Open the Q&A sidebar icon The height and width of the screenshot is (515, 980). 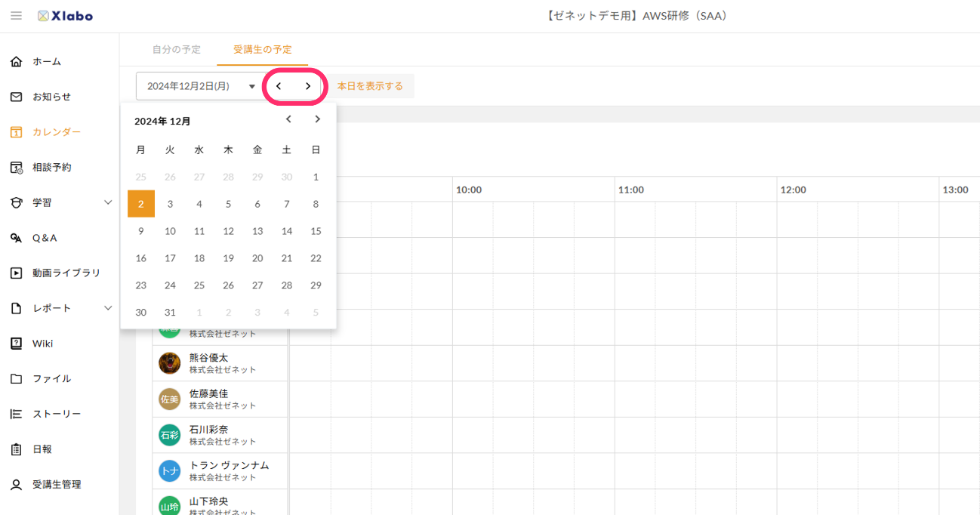(x=16, y=238)
